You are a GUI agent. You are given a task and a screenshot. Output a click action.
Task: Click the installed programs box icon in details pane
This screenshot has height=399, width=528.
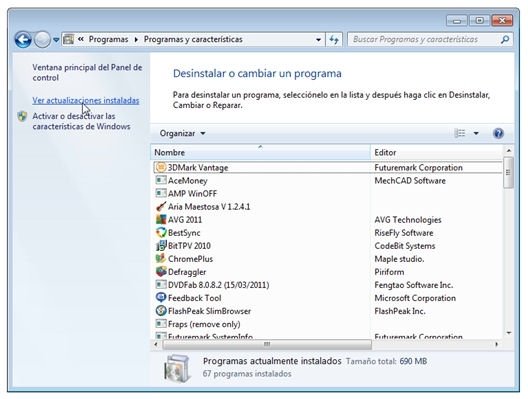pos(177,368)
